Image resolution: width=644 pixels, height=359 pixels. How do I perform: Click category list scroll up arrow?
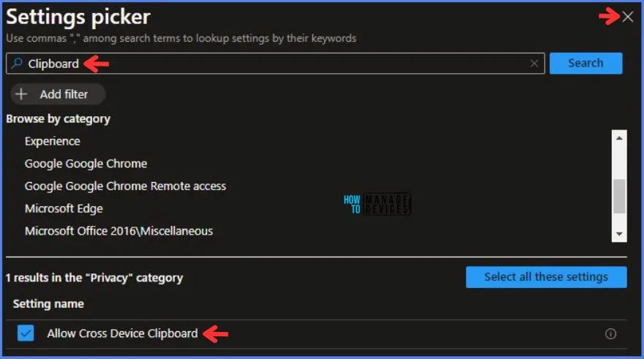tap(619, 138)
